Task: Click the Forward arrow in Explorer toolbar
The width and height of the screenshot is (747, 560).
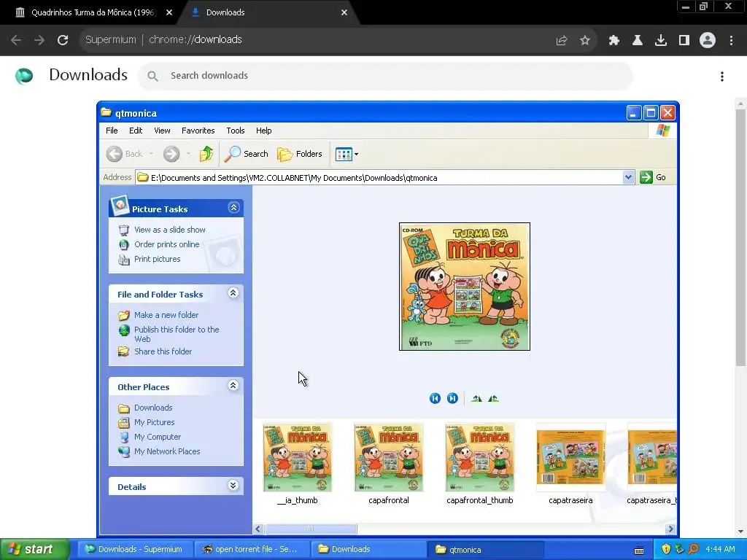Action: (171, 154)
